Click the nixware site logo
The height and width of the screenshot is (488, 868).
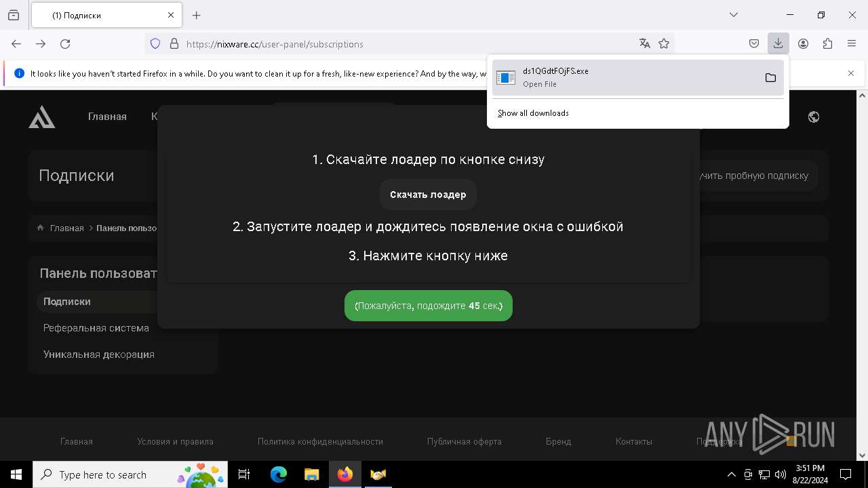42,117
